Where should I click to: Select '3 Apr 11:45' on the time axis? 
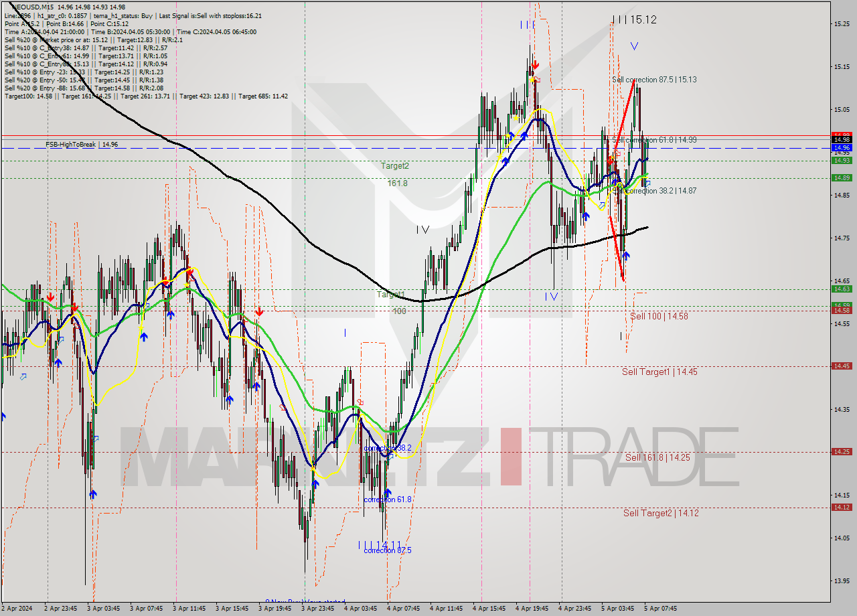pyautogui.click(x=189, y=609)
